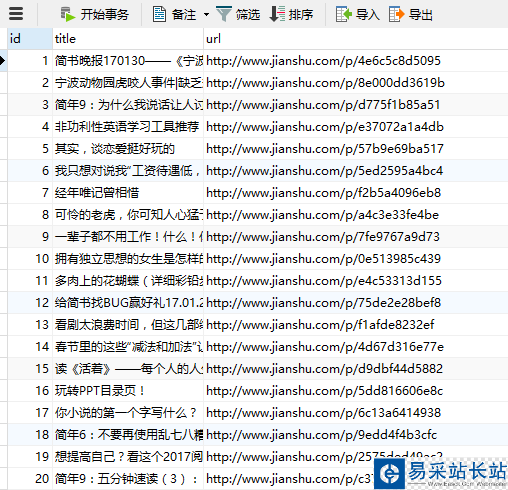Viewport: 508px width, 490px height.
Task: Select title cell 宁波动物园虎咬人事件
Action: pos(128,83)
